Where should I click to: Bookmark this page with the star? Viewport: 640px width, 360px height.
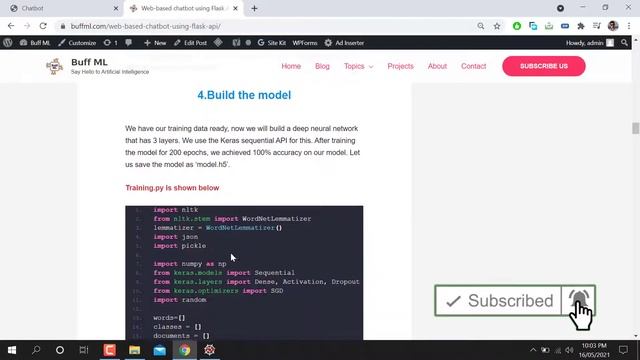click(x=497, y=26)
